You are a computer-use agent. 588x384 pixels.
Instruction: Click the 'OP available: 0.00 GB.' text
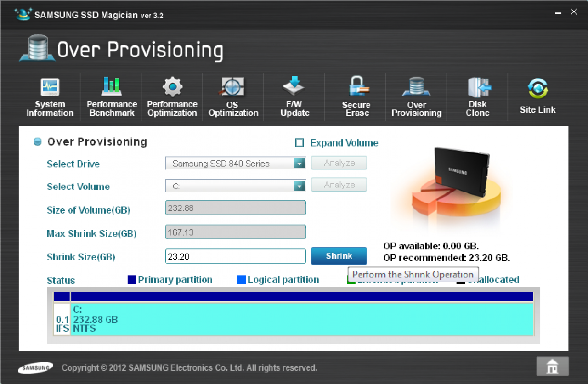pyautogui.click(x=431, y=246)
